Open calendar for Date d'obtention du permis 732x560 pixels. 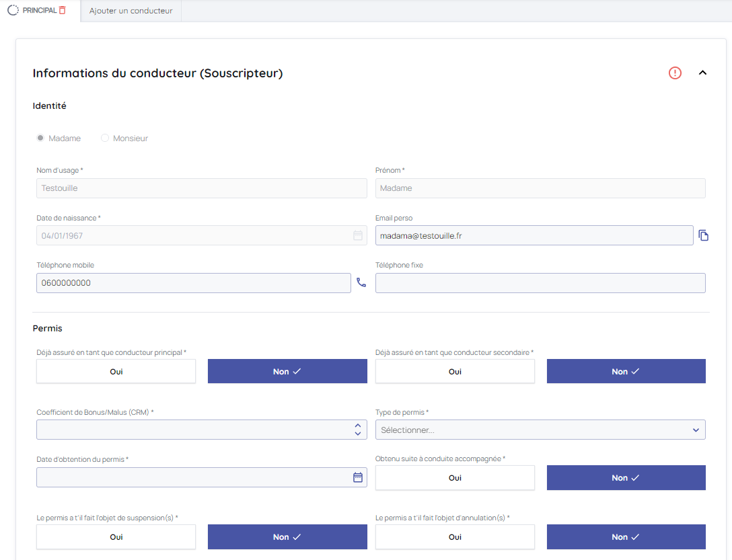point(358,477)
